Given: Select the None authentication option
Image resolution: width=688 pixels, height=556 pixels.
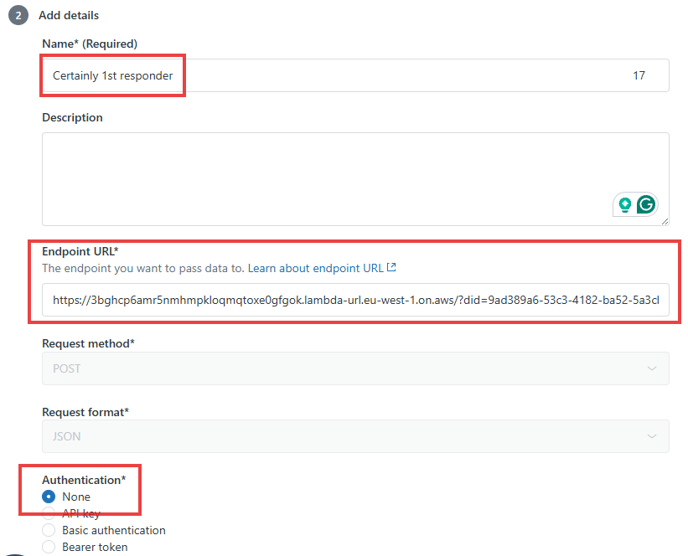Looking at the screenshot, I should (49, 496).
